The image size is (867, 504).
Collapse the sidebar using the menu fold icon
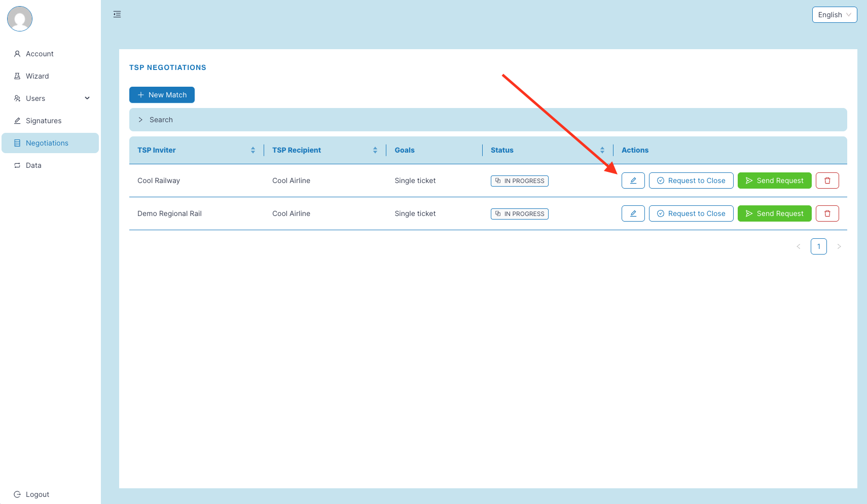click(x=117, y=14)
